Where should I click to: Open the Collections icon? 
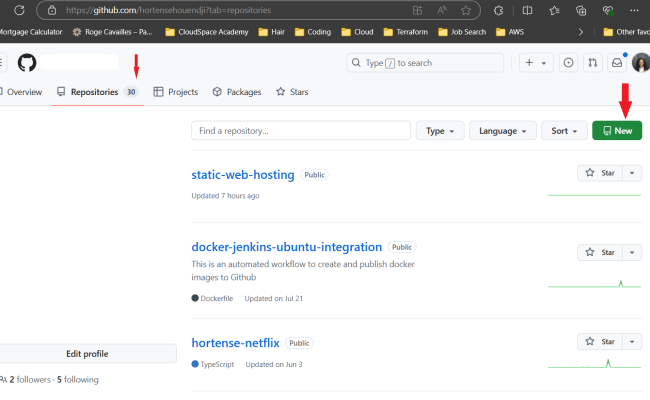[581, 10]
